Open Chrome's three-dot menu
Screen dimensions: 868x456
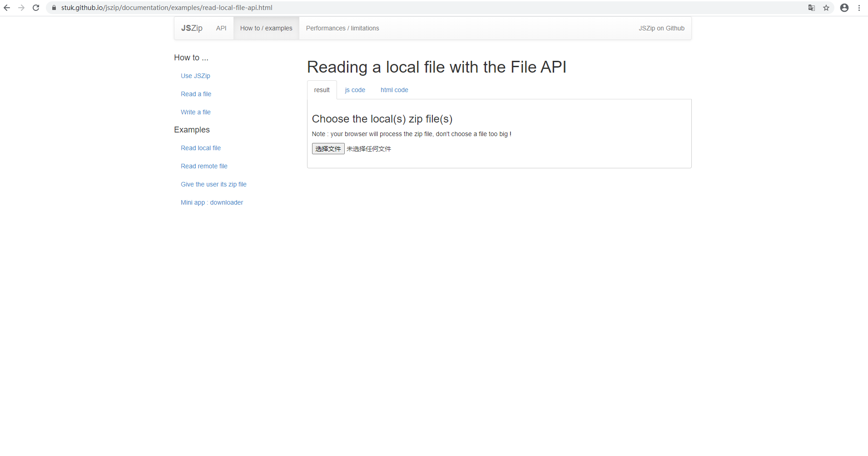pos(859,8)
